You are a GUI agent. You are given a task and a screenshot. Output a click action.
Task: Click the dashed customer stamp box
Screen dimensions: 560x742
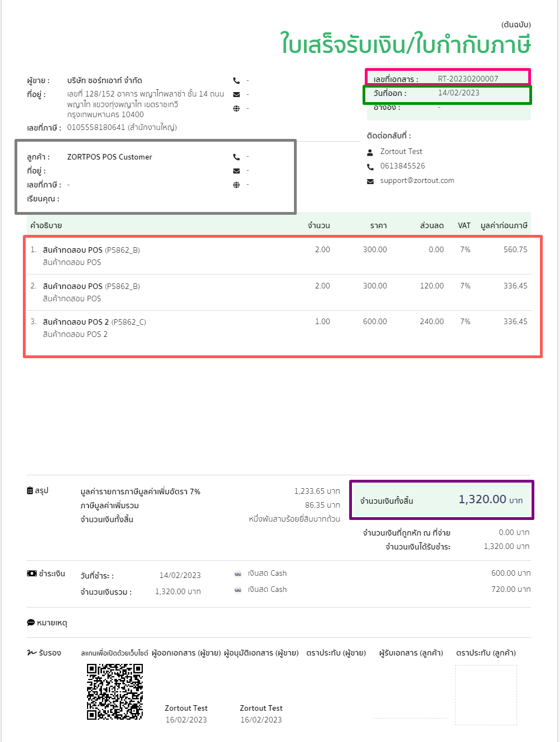point(486,695)
